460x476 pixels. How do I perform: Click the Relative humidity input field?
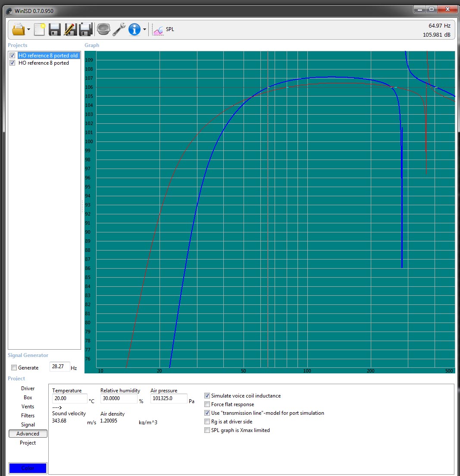[x=119, y=398]
